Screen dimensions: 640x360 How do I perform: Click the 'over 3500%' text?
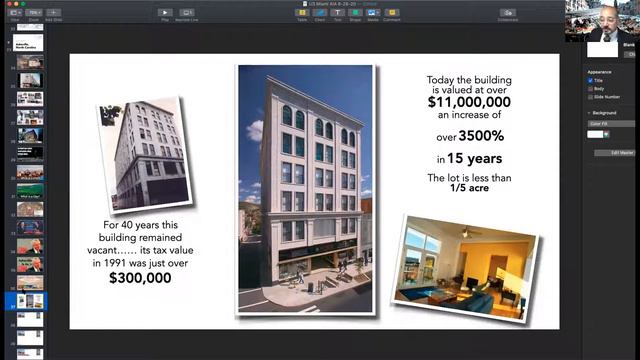pos(470,136)
